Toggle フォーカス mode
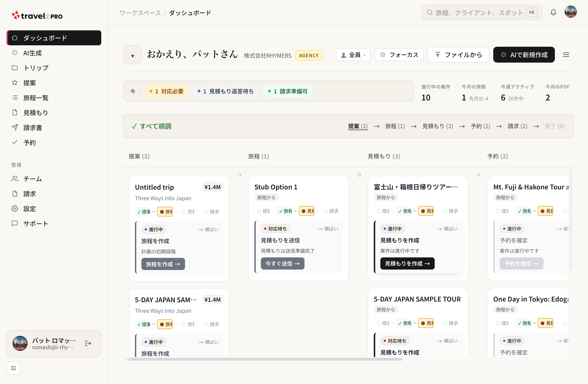Image resolution: width=588 pixels, height=384 pixels. point(399,55)
